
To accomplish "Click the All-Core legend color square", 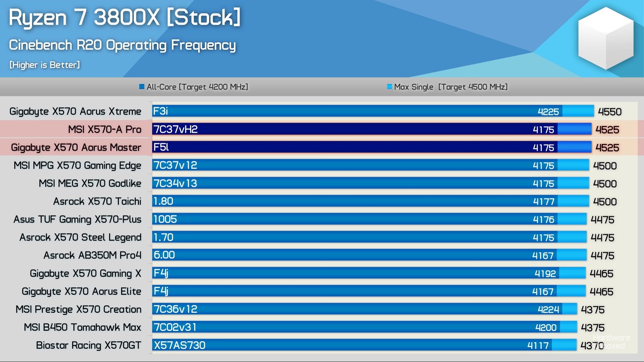I will click(142, 87).
